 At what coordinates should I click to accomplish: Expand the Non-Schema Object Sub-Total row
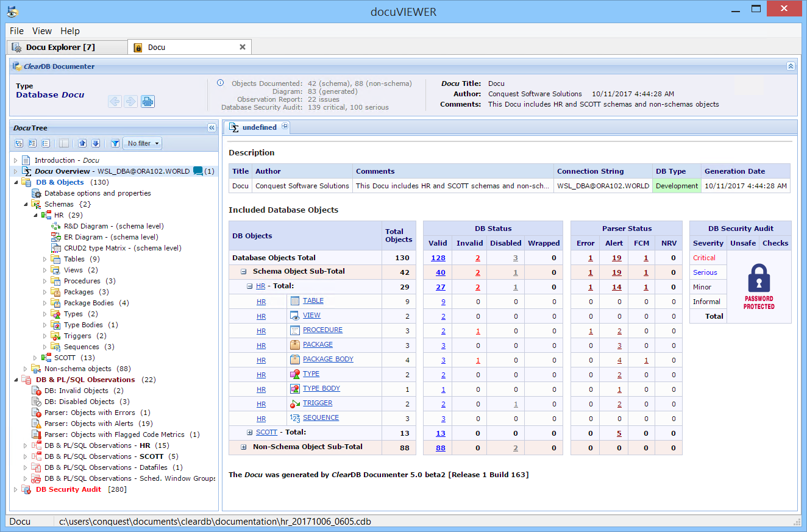pos(244,447)
